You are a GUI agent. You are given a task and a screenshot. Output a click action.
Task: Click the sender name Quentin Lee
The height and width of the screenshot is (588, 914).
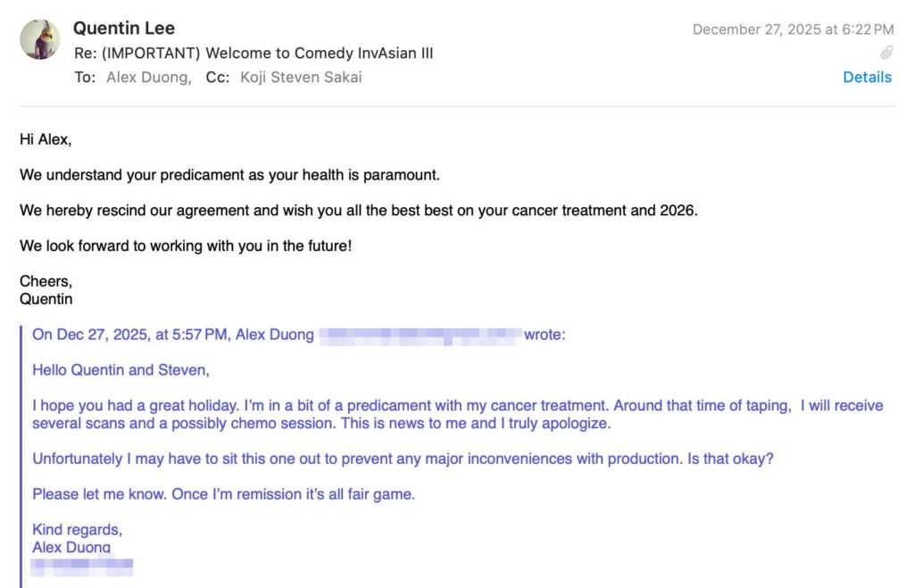coord(124,29)
